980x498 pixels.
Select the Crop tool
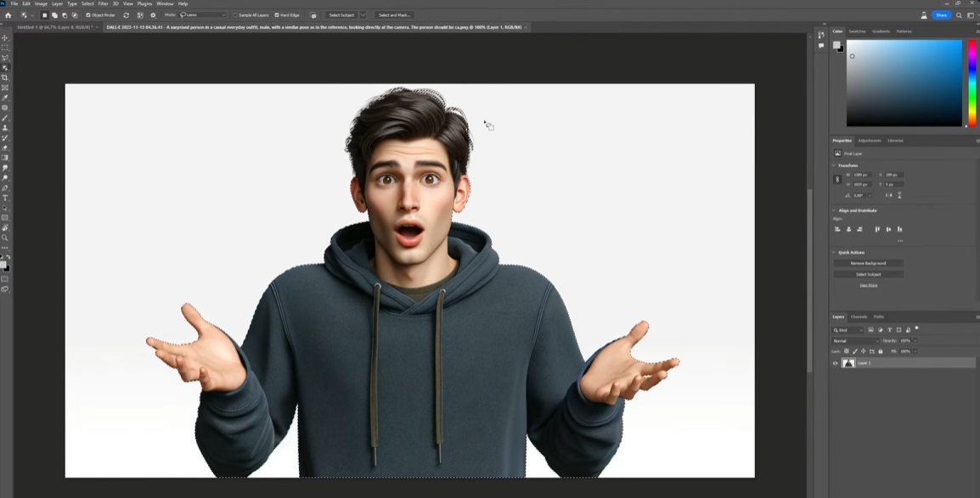coord(5,77)
